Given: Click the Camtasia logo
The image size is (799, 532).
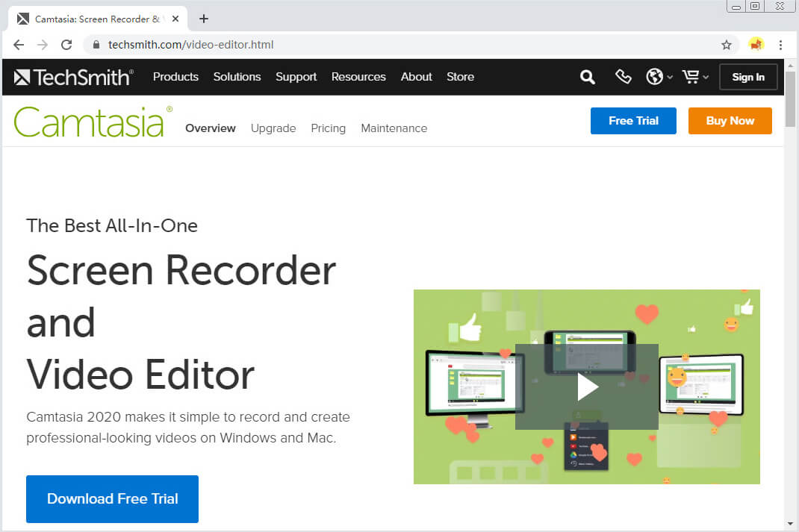Looking at the screenshot, I should [93, 122].
